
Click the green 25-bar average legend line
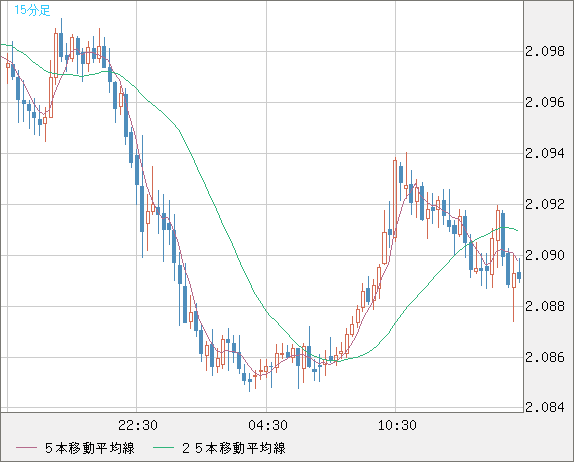163,448
